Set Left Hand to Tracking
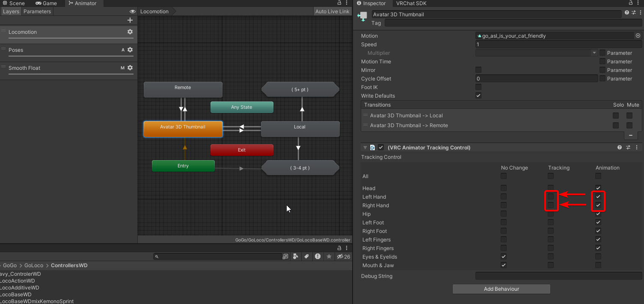 pyautogui.click(x=551, y=197)
